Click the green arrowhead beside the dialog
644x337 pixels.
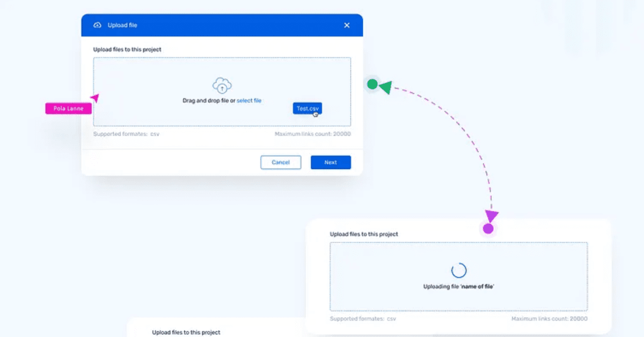pyautogui.click(x=386, y=87)
